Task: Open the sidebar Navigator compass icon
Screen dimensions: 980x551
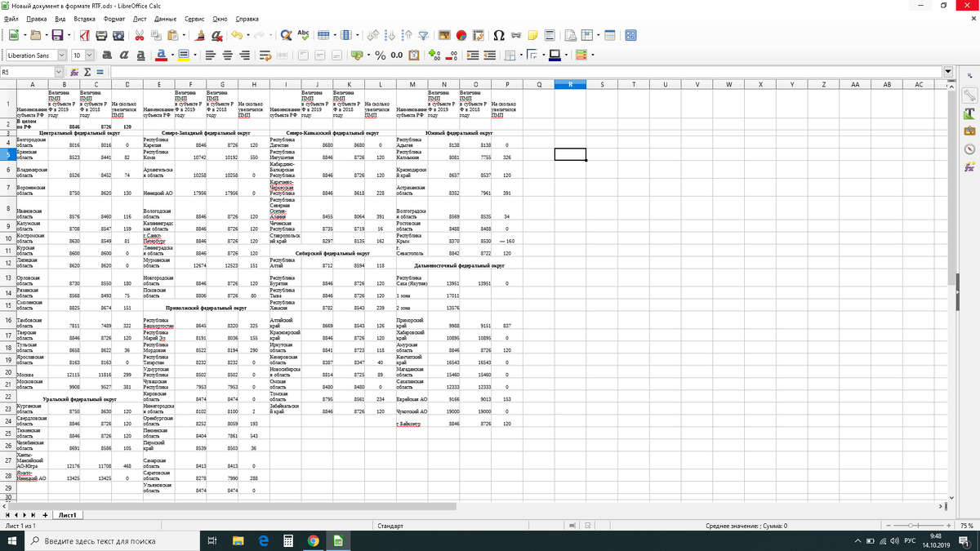Action: coord(970,148)
